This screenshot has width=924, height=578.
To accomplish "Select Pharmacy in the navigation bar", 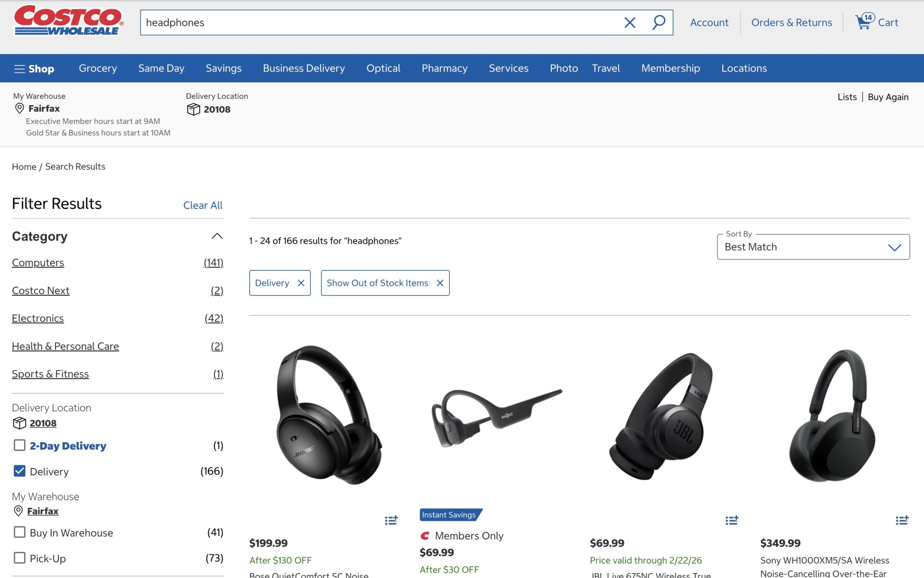I will 444,68.
